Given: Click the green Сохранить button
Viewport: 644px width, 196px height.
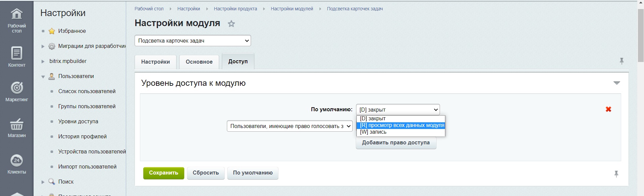Looking at the screenshot, I should click(163, 173).
